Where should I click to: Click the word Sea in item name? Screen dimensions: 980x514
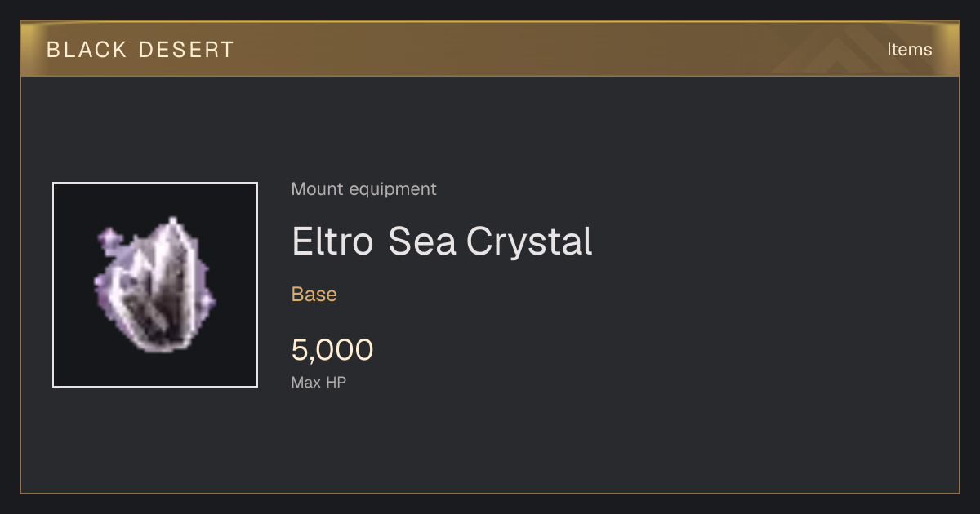pos(421,241)
